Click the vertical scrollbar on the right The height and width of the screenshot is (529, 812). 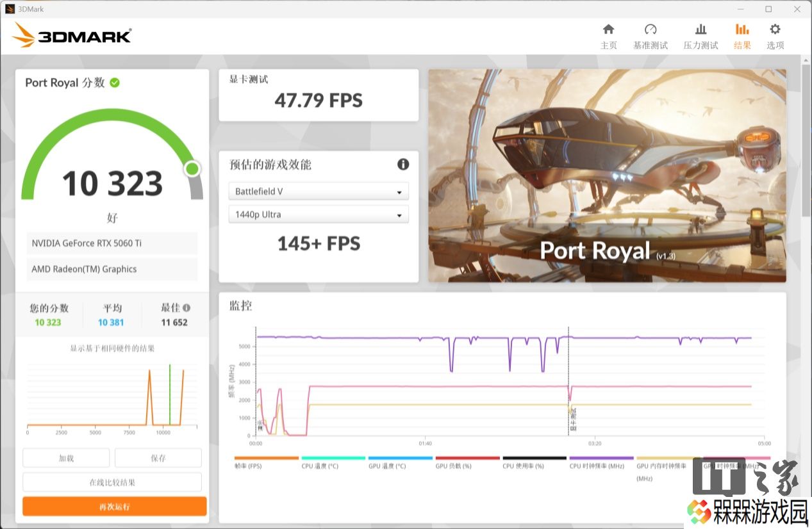806,141
